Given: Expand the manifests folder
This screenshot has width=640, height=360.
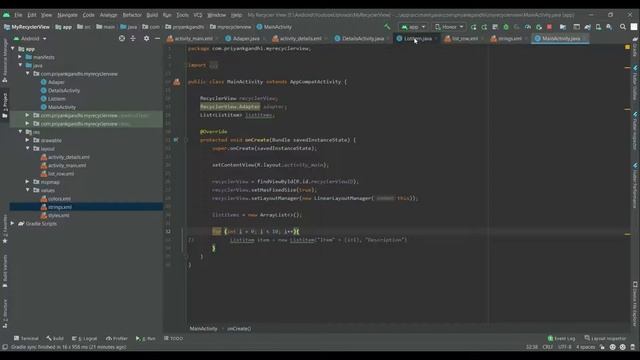Looking at the screenshot, I should point(20,57).
